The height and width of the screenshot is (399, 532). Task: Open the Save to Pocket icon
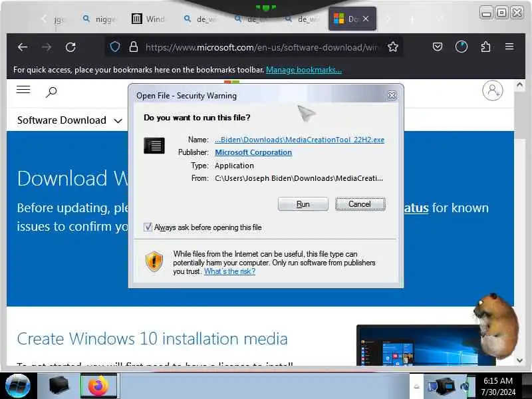pyautogui.click(x=438, y=47)
